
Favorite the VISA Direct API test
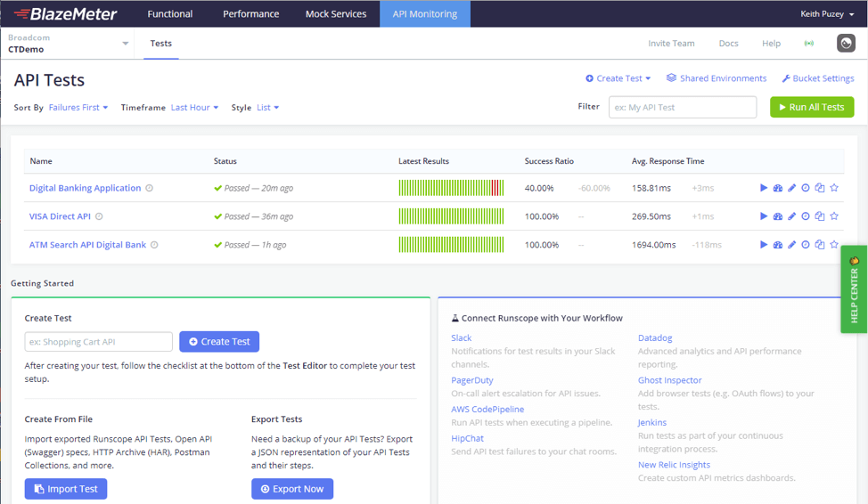(x=834, y=216)
